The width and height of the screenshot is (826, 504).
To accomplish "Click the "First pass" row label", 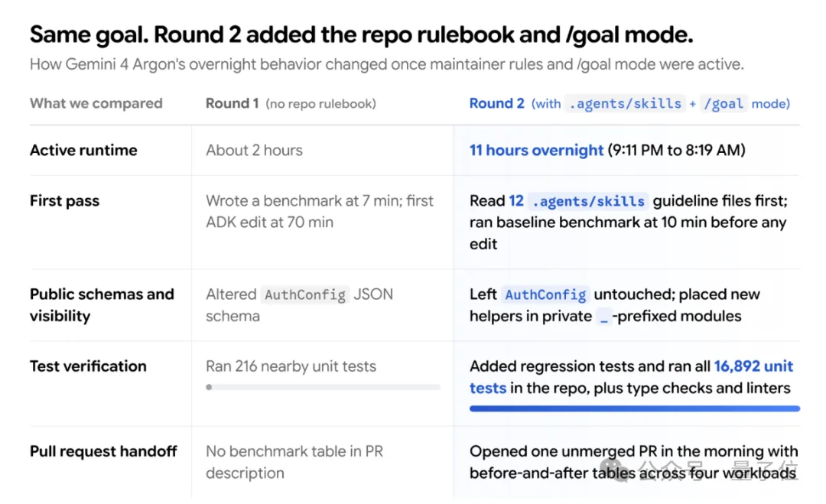I will (64, 200).
